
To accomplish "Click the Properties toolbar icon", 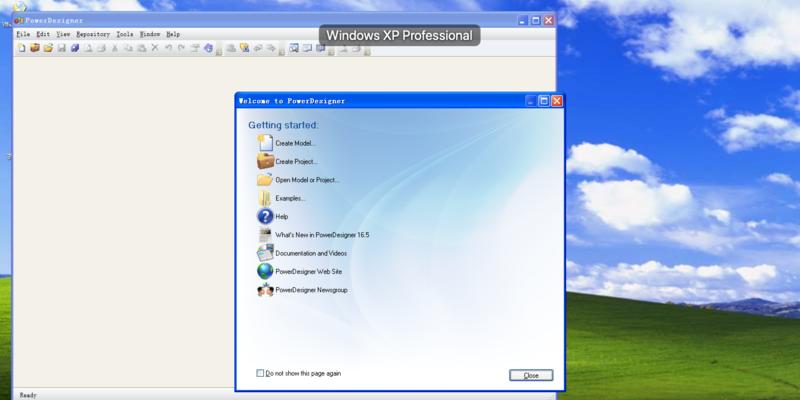I will click(x=195, y=48).
